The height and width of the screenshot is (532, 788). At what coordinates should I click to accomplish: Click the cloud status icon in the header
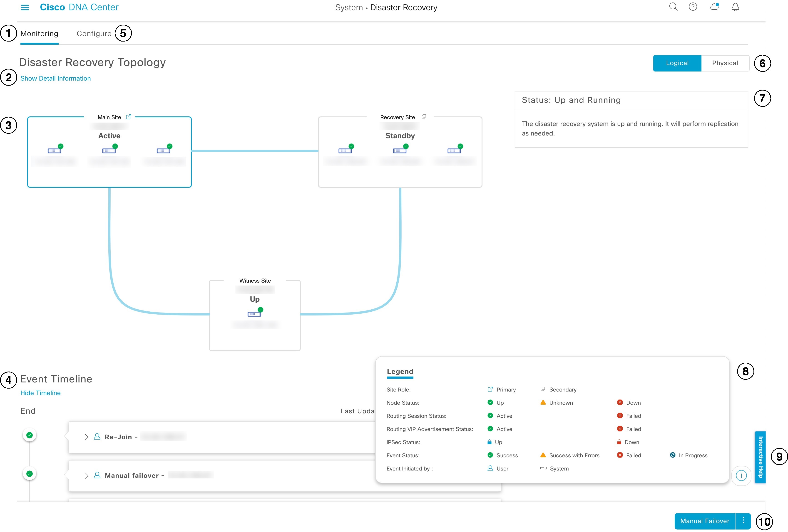(714, 7)
